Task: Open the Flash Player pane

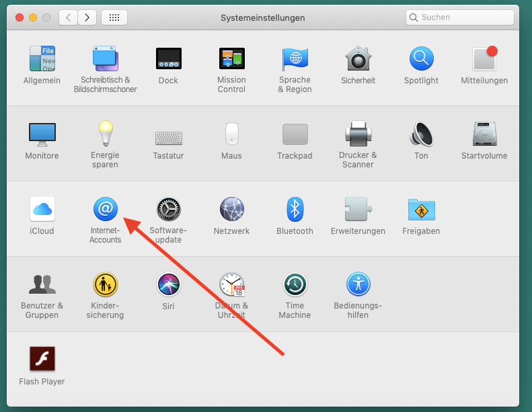Action: [42, 360]
